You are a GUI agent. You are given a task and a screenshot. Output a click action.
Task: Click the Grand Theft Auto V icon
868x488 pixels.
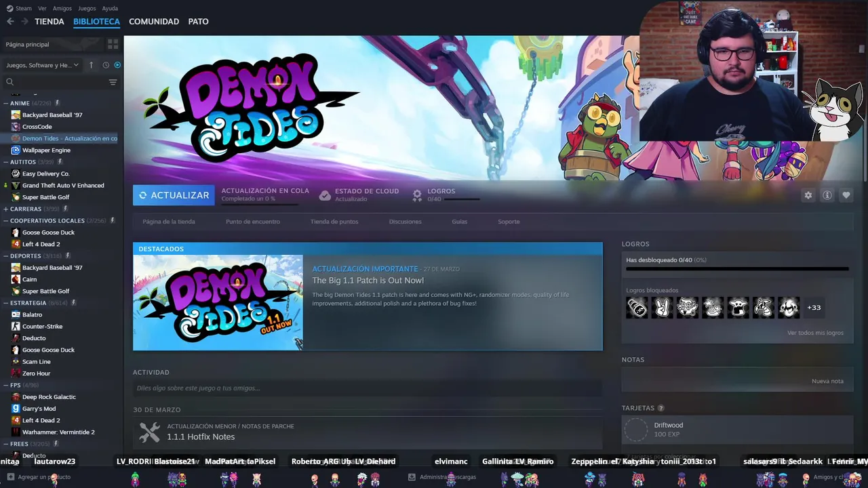pos(16,186)
